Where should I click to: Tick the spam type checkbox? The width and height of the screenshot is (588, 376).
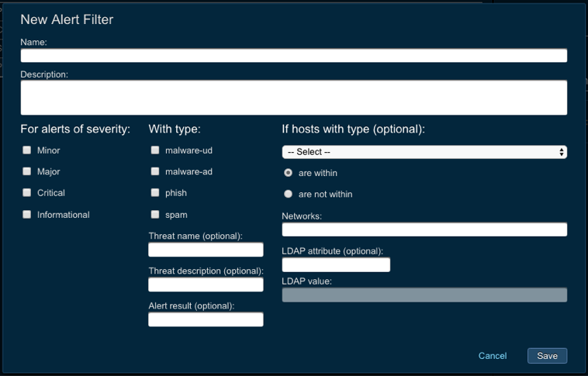[x=155, y=215]
